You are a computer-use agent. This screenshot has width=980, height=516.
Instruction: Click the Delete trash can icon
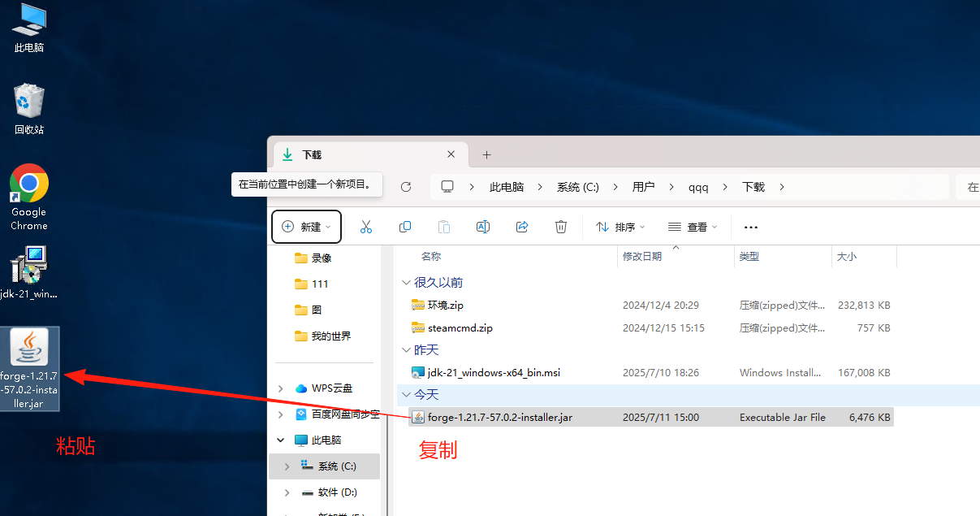561,227
